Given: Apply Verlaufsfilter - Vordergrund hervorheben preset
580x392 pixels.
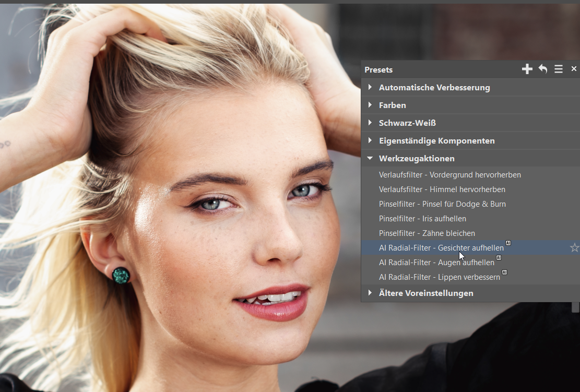Looking at the screenshot, I should (x=449, y=175).
